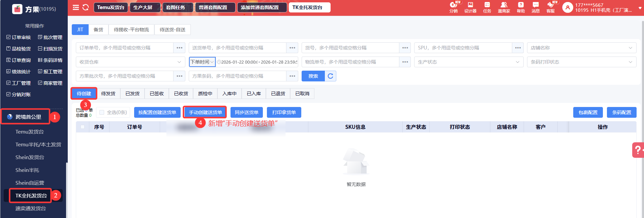Image resolution: width=644 pixels, height=218 pixels.
Task: Open the 下单时间 time type dropdown
Action: (202, 62)
